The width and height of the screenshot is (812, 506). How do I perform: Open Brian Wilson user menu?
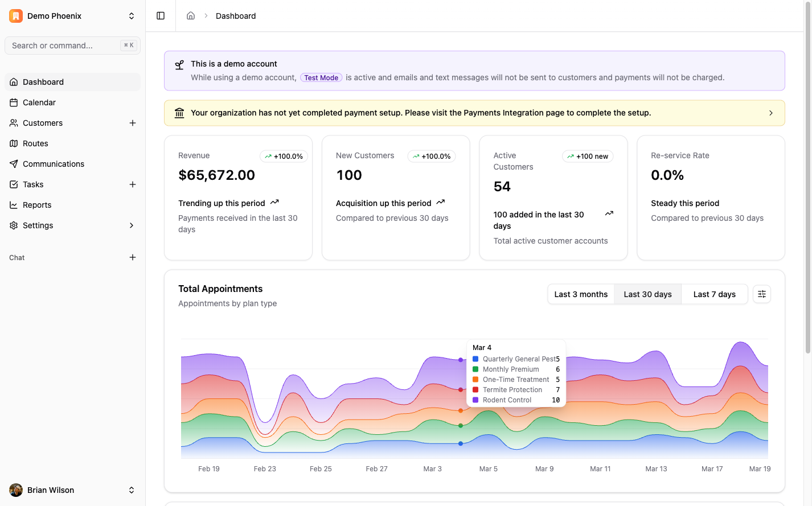point(72,490)
